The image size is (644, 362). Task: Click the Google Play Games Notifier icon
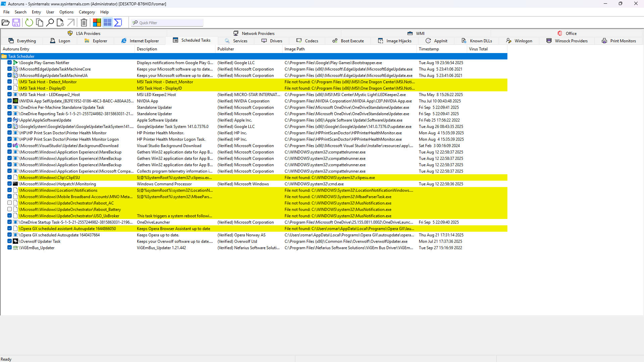tap(15, 63)
